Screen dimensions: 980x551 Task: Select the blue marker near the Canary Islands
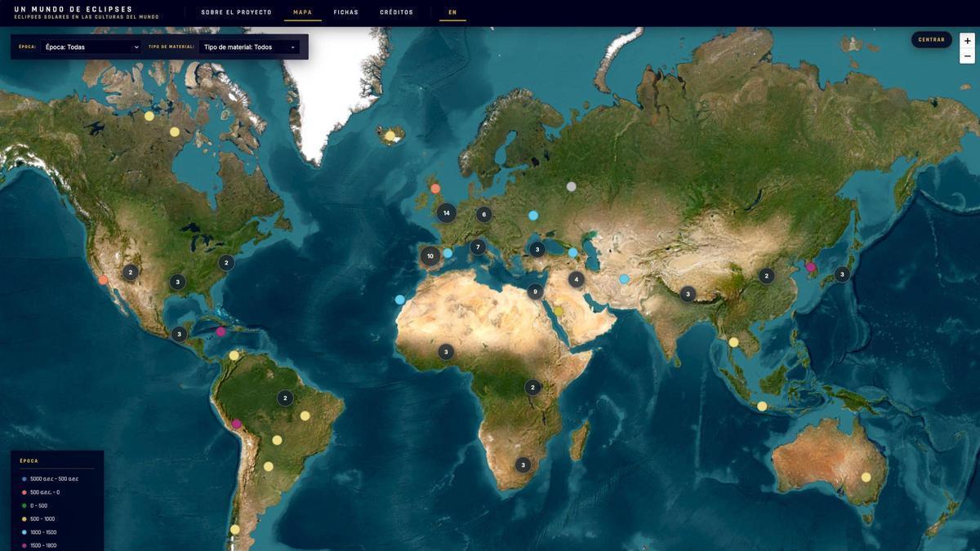400,300
